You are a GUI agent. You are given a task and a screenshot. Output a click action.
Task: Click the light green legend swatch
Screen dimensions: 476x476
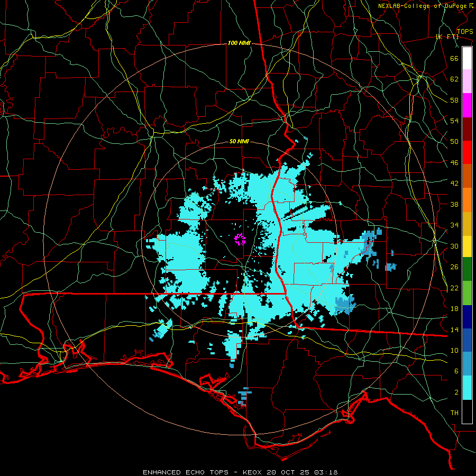click(x=467, y=293)
